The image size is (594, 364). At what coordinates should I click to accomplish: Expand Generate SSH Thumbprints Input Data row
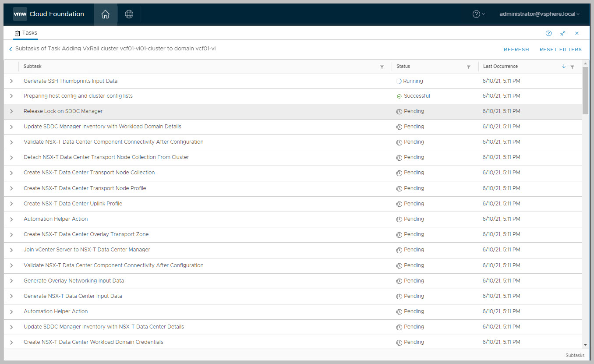[11, 81]
